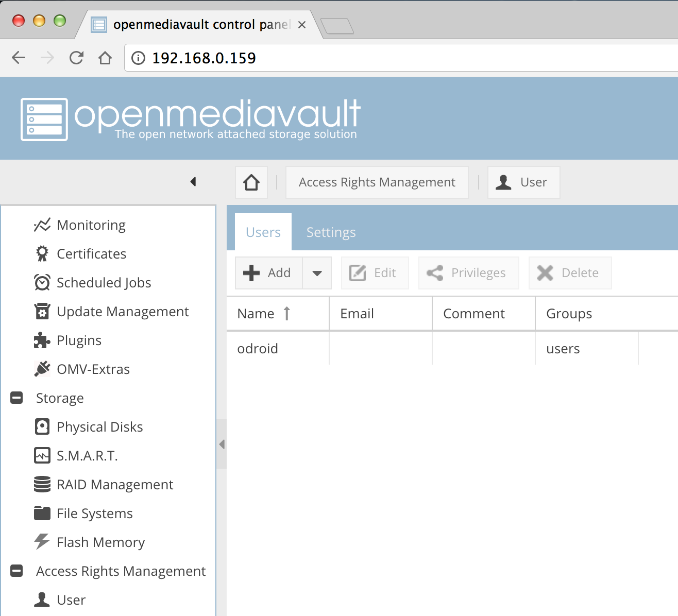
Task: Open Plugins in the sidebar
Action: click(x=79, y=340)
